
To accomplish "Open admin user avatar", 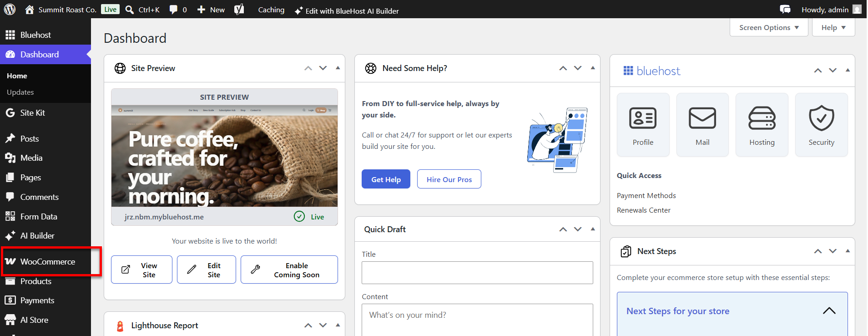I will (857, 9).
